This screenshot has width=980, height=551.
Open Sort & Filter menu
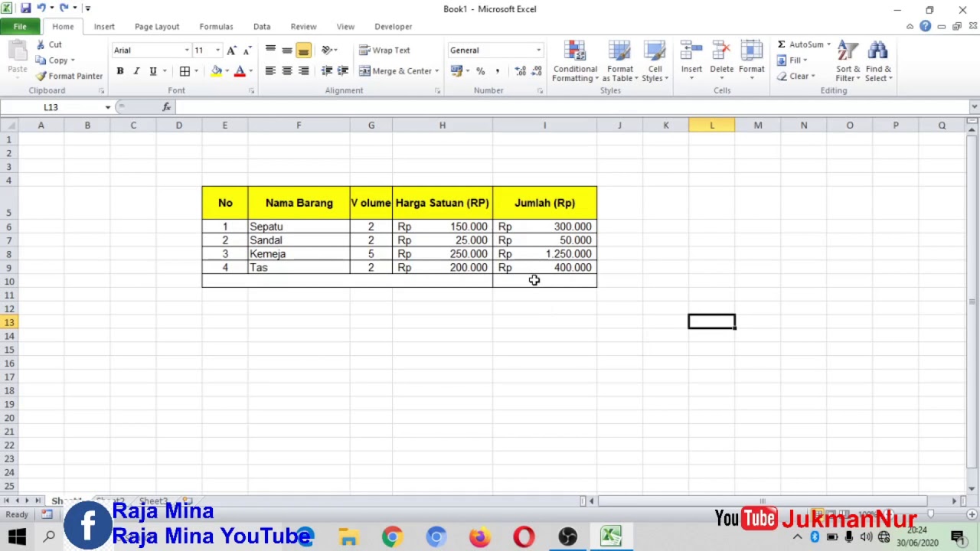[x=848, y=61]
